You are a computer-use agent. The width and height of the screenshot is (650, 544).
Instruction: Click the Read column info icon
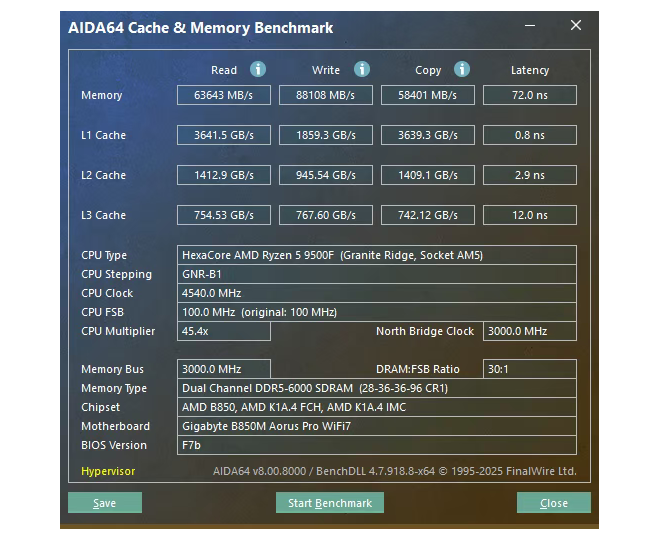[258, 70]
